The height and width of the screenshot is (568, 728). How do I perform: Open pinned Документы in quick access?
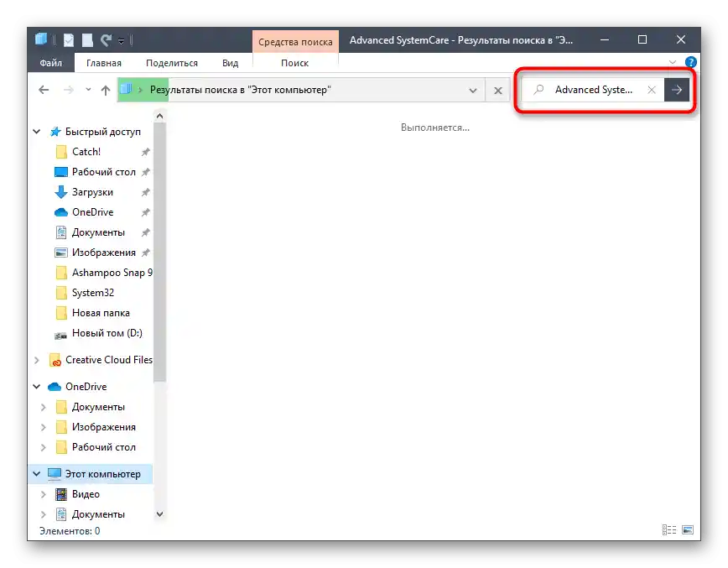pyautogui.click(x=98, y=232)
